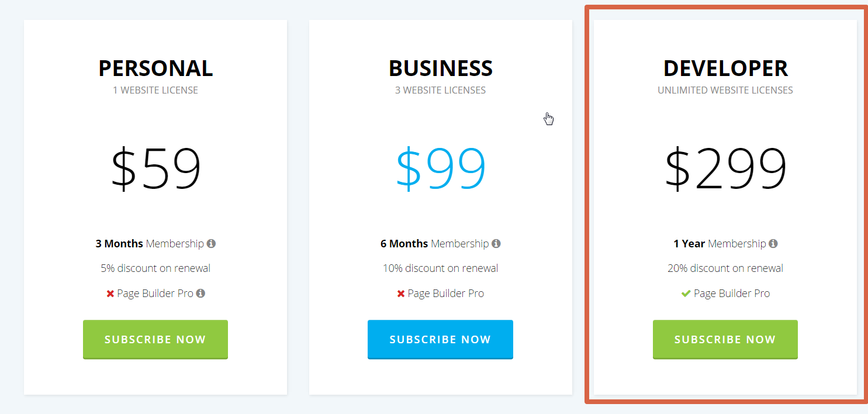This screenshot has height=414, width=868.
Task: Click info icon beside 3 Months Membership
Action: (x=211, y=243)
